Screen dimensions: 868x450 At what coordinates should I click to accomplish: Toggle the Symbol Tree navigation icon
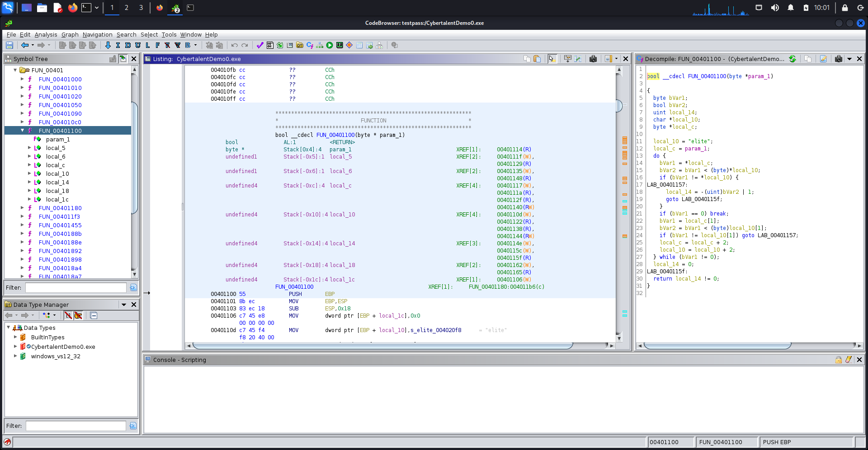[123, 59]
